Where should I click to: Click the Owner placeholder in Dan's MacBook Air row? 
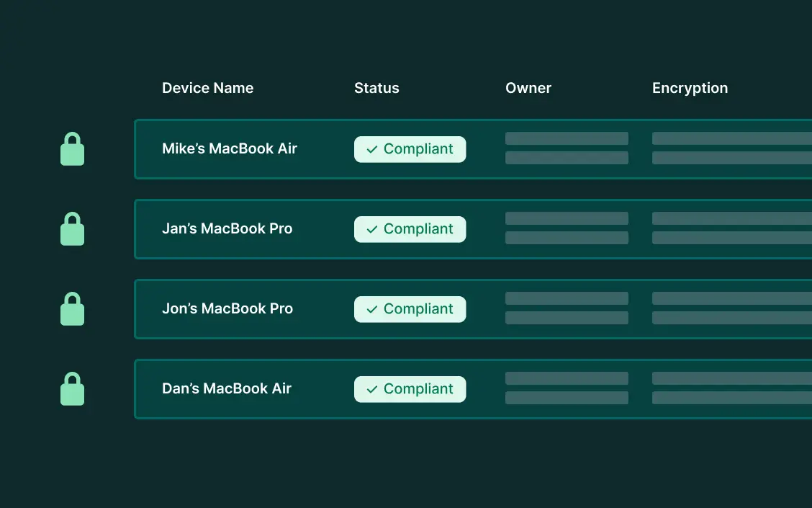pyautogui.click(x=567, y=388)
